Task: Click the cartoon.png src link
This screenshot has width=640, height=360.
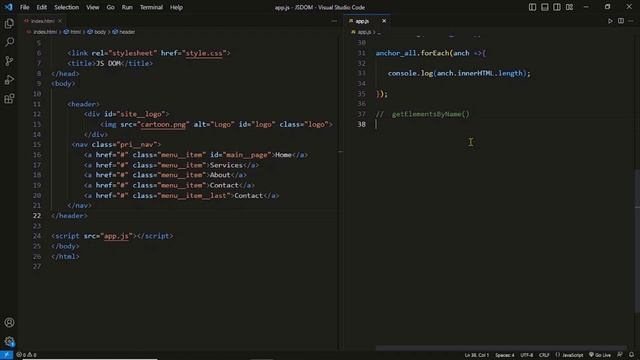Action: click(163, 124)
